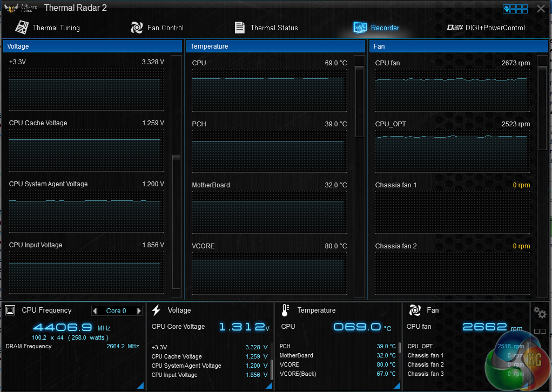Click the DIGI+ logo icon
552x392 pixels.
[455, 28]
